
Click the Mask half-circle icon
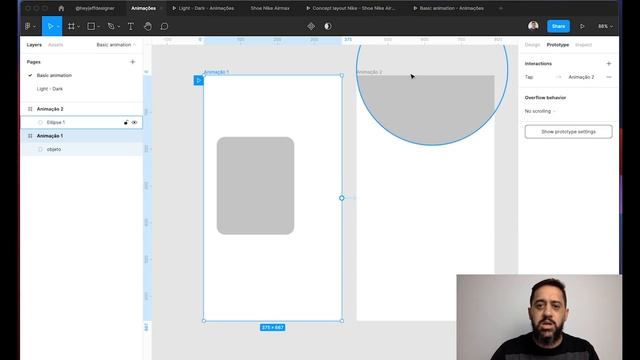[328, 26]
